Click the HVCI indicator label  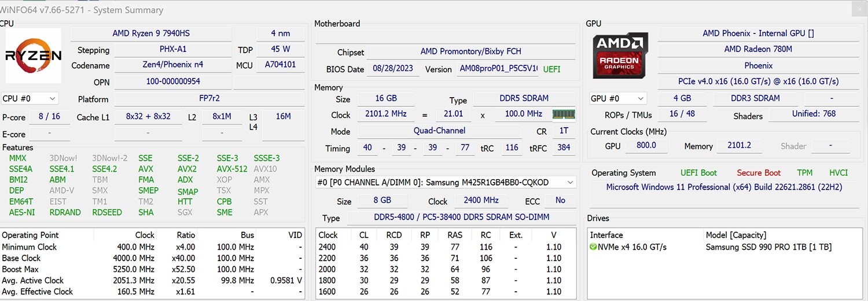coord(838,173)
